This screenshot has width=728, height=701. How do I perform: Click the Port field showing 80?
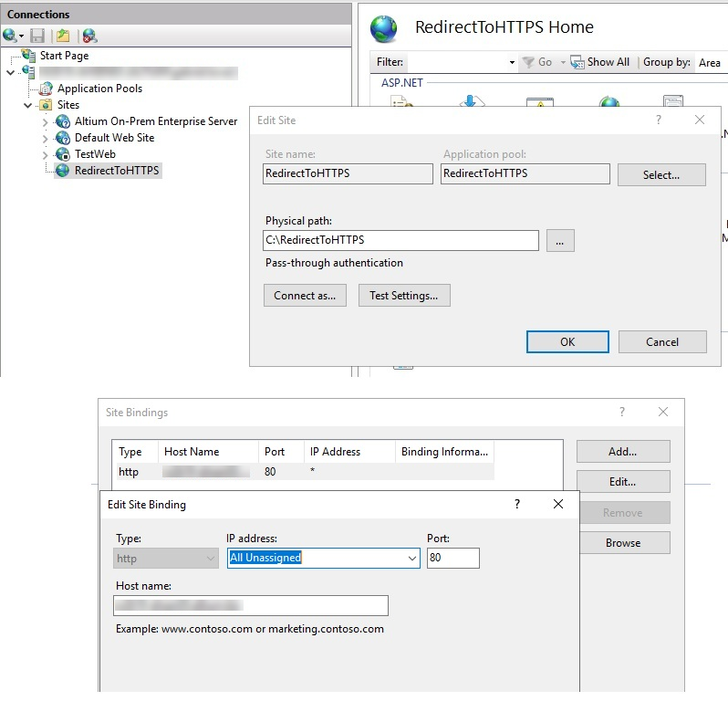453,558
